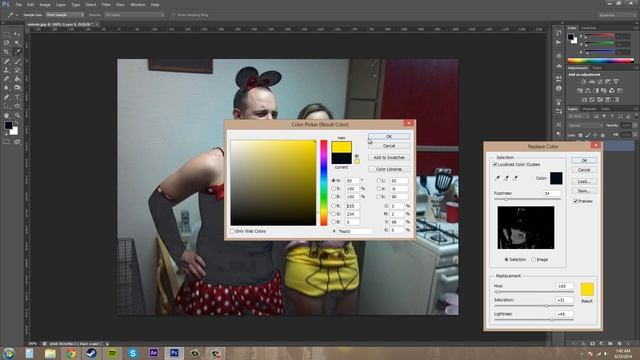
Task: Select the Rectangular Marquee tool
Action: [7, 35]
